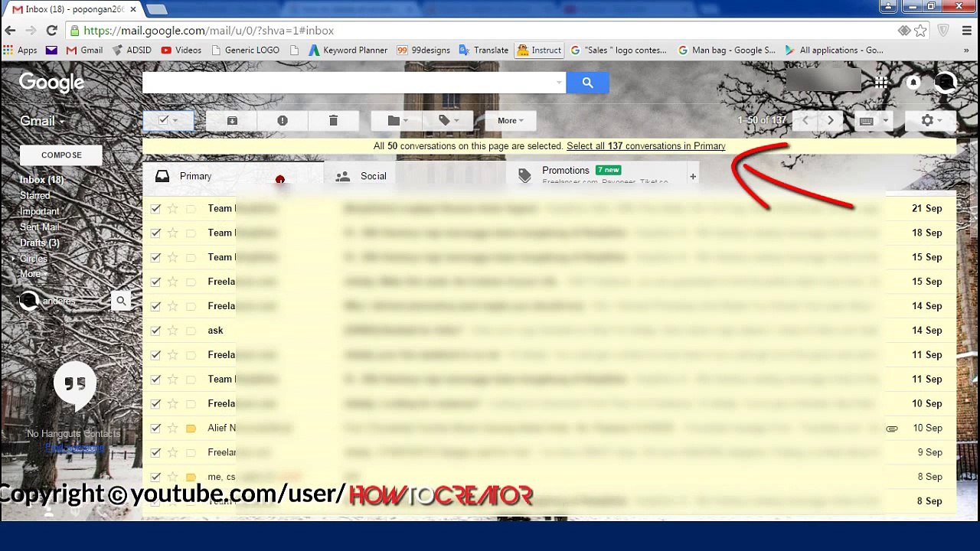
Task: Open the email from ask
Action: [x=549, y=331]
